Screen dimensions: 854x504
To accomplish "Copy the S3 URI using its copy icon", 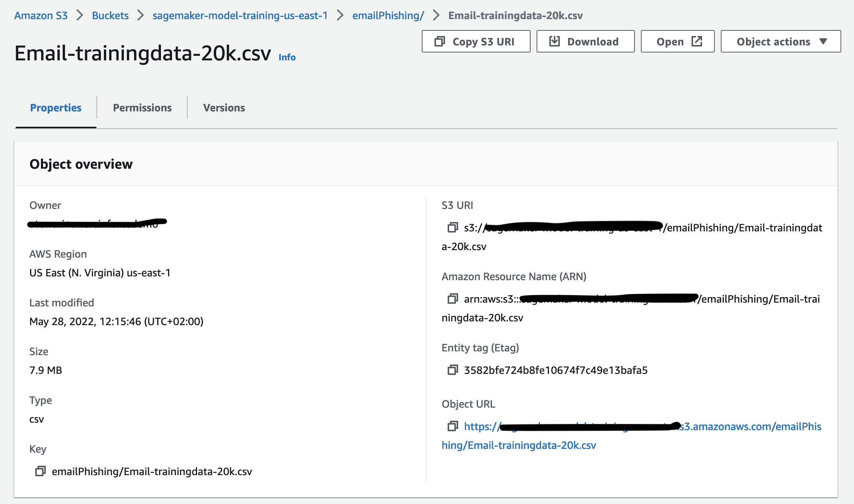I will 453,228.
